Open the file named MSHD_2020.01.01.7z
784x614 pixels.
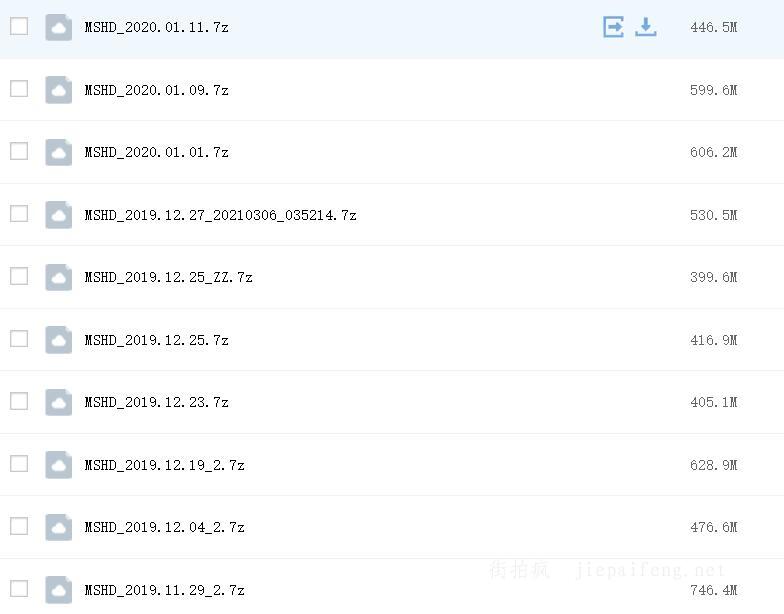coord(156,153)
